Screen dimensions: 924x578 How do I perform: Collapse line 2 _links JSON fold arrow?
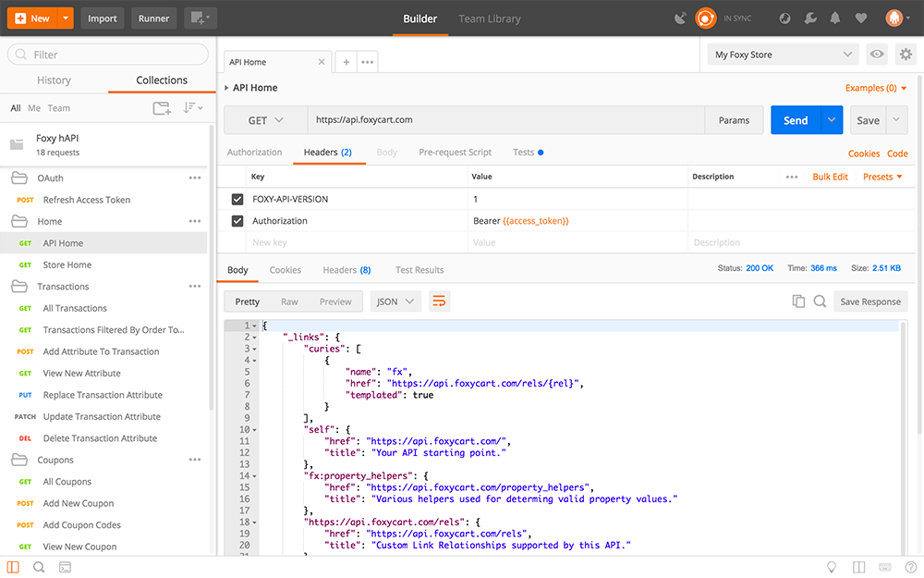(x=254, y=338)
